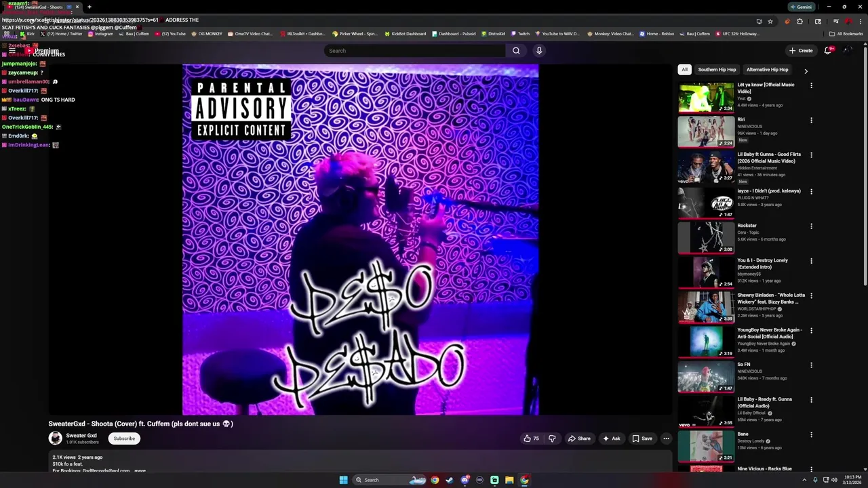Open Sweater Gxd channel avatar
This screenshot has width=868, height=488.
point(55,439)
